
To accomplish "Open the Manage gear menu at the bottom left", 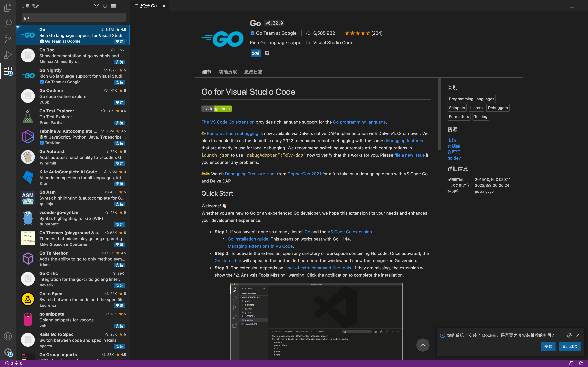I will pyautogui.click(x=8, y=352).
